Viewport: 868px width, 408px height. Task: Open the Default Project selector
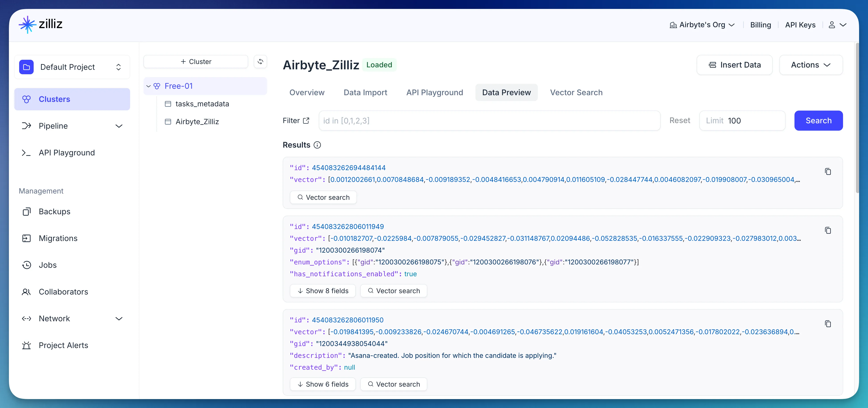point(72,67)
